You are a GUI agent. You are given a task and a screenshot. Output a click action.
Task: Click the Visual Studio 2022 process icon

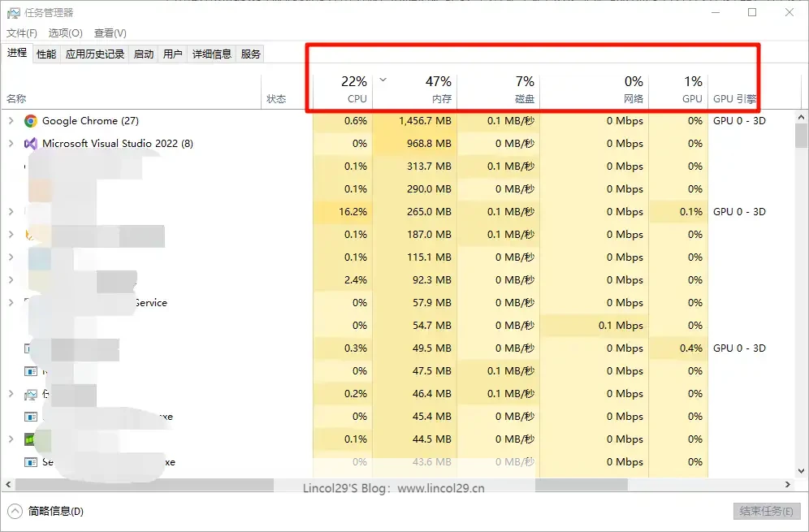[31, 144]
